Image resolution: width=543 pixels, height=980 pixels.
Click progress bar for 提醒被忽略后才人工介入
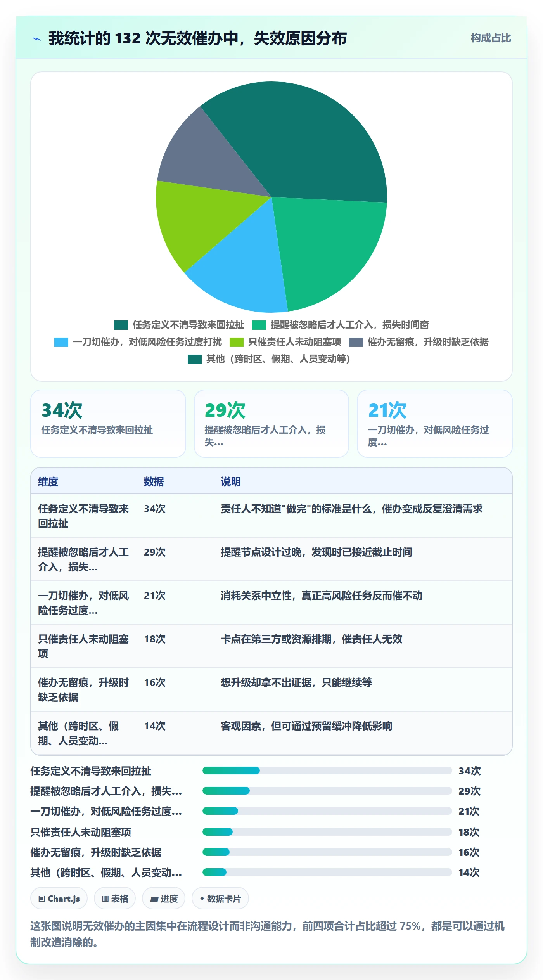pos(327,791)
